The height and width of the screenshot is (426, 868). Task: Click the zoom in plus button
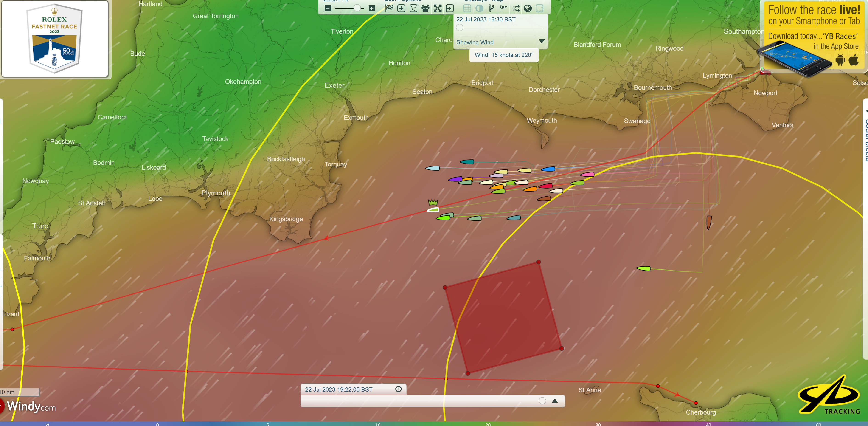point(372,8)
